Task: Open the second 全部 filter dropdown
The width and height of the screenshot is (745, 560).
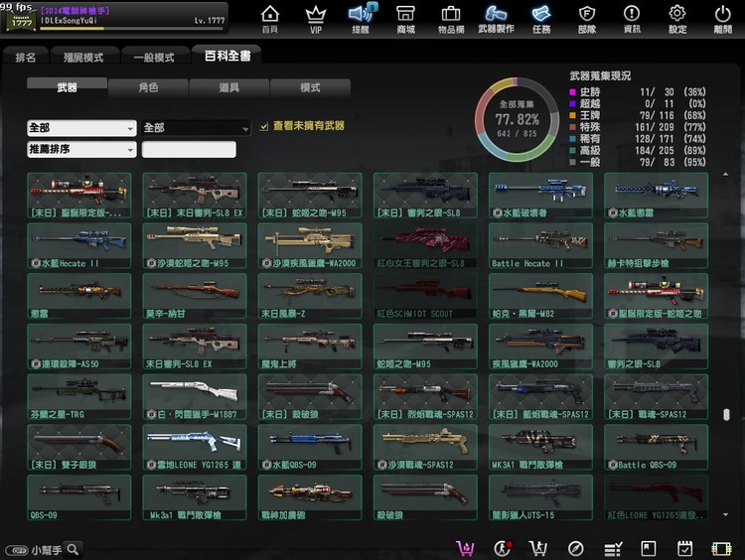Action: 197,128
